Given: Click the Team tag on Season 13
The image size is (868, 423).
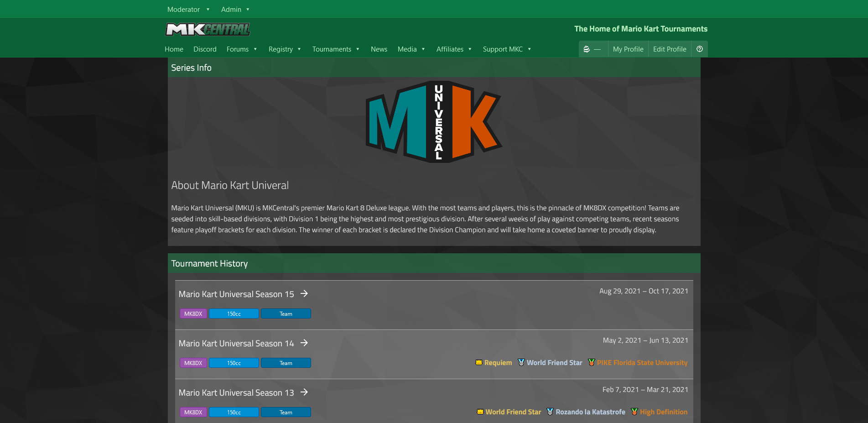Looking at the screenshot, I should [x=286, y=412].
